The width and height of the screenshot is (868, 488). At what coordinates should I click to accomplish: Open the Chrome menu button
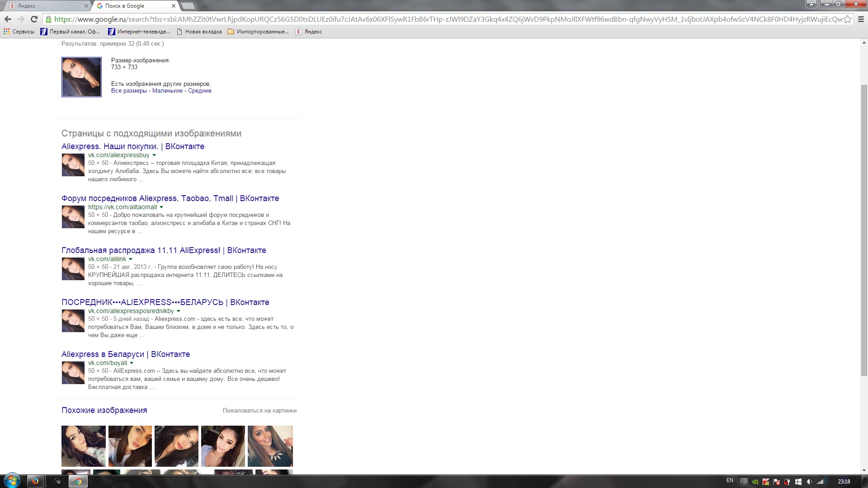(861, 19)
